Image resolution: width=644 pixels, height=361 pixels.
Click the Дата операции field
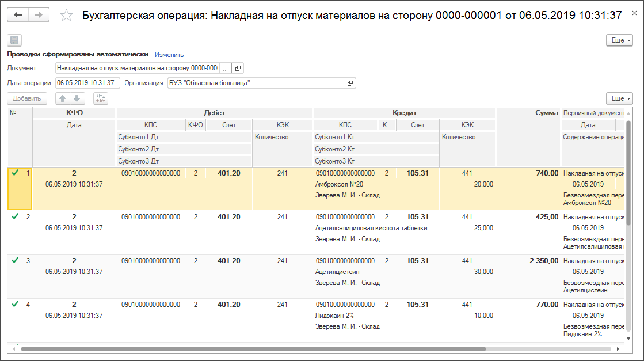[87, 83]
